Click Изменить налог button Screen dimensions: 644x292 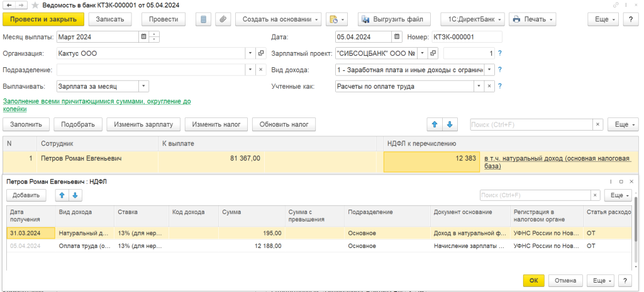coord(216,125)
